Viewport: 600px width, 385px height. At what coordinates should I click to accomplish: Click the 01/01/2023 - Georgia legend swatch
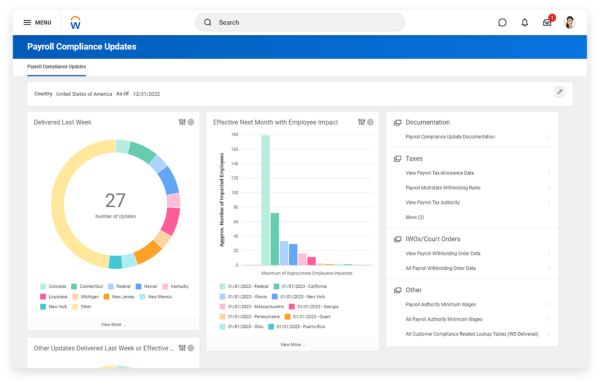click(x=292, y=307)
